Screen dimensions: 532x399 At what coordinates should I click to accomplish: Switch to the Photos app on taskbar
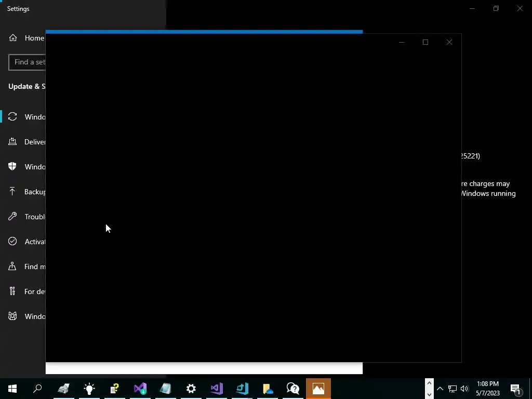[x=318, y=389]
